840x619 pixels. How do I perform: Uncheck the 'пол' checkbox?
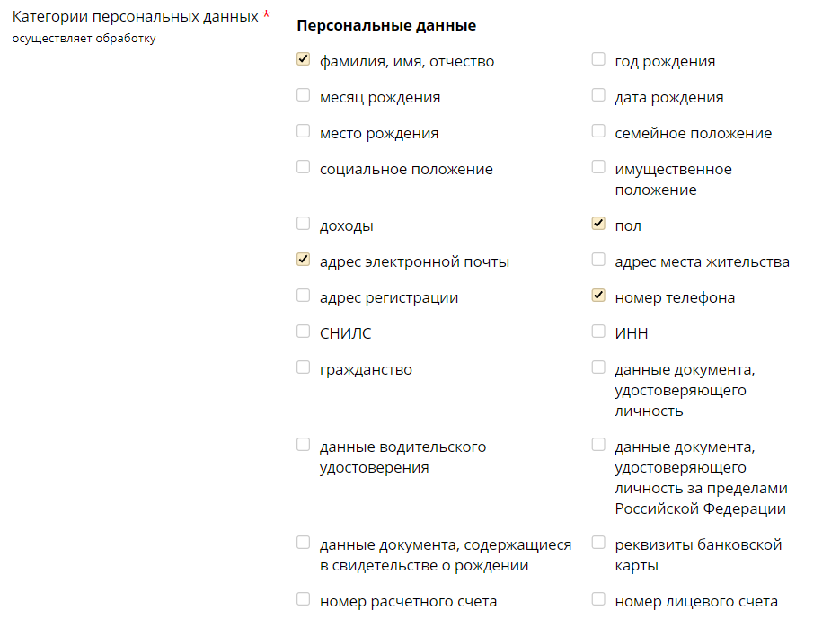pyautogui.click(x=598, y=225)
